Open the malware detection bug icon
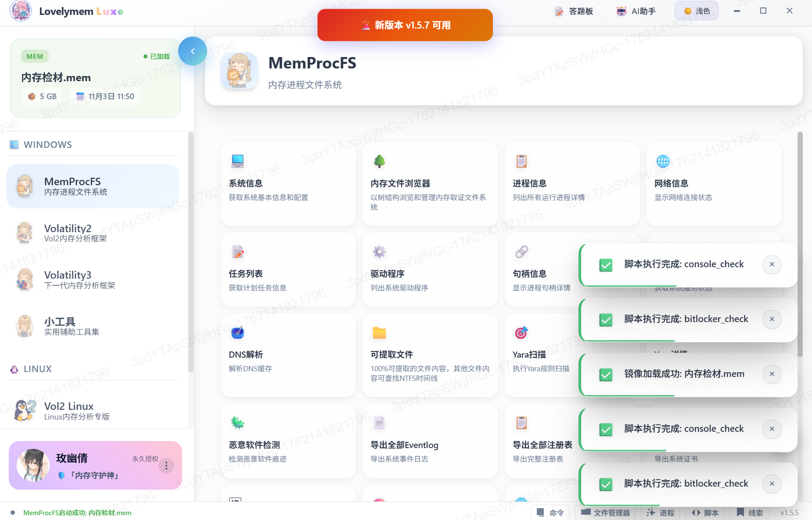This screenshot has height=520, width=812. (x=237, y=423)
